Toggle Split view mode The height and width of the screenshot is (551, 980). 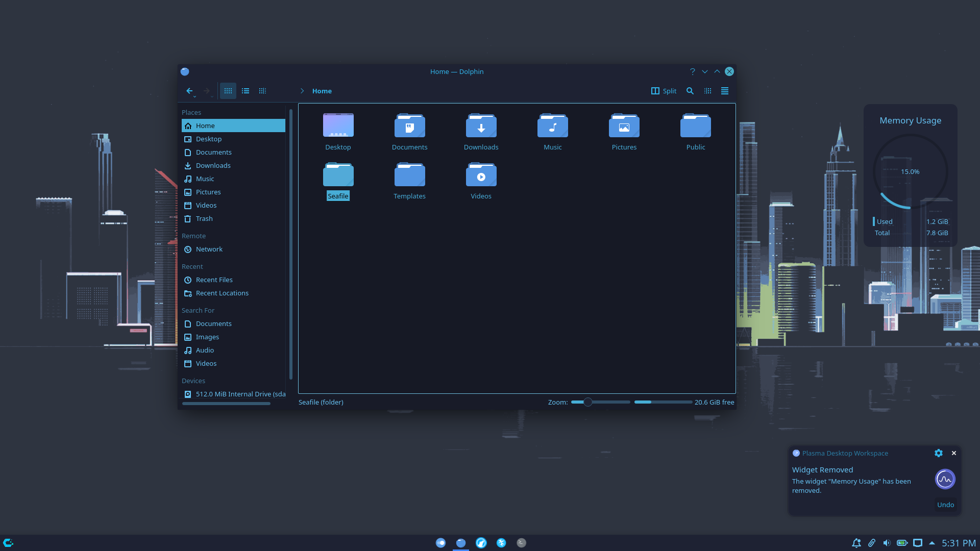coord(664,91)
